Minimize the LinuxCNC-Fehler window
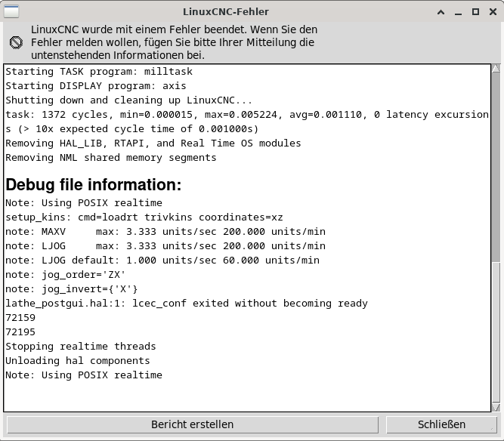 [x=459, y=12]
